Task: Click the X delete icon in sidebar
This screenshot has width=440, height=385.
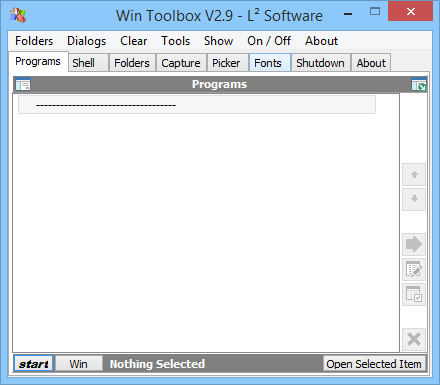Action: pyautogui.click(x=414, y=339)
